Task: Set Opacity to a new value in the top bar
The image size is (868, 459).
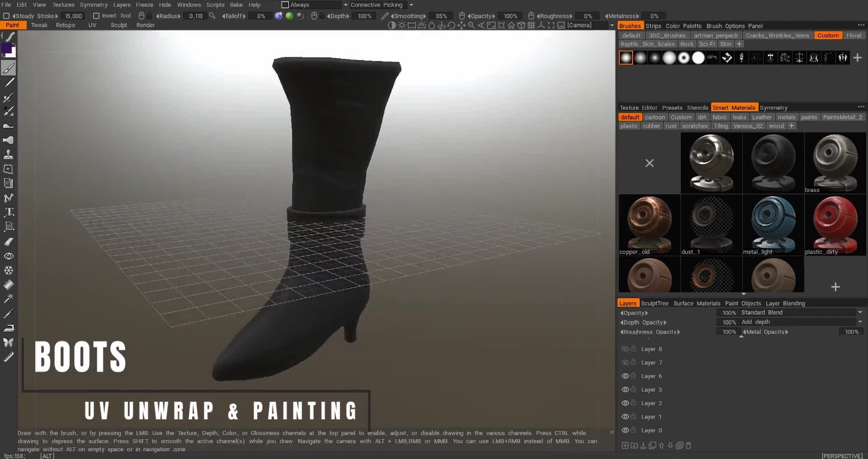Action: (x=510, y=16)
